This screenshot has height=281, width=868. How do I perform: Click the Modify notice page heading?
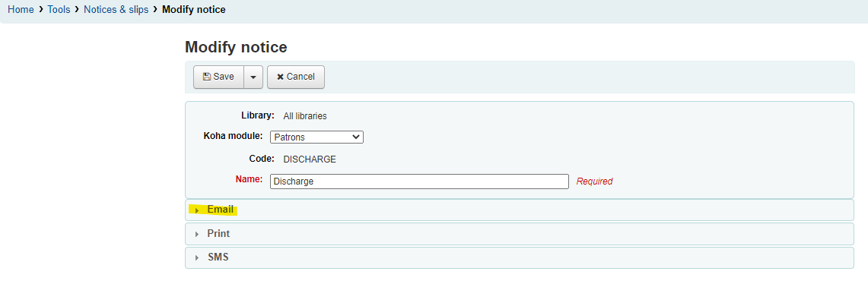(236, 47)
